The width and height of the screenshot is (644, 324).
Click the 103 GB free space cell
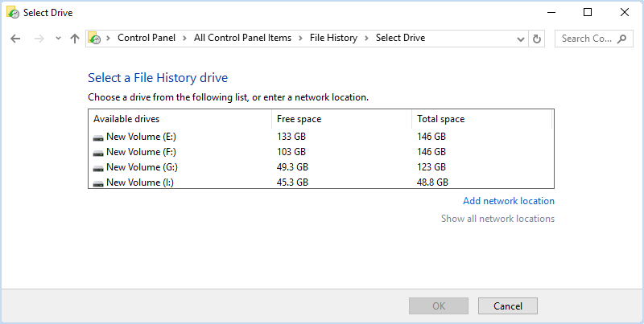(x=291, y=152)
